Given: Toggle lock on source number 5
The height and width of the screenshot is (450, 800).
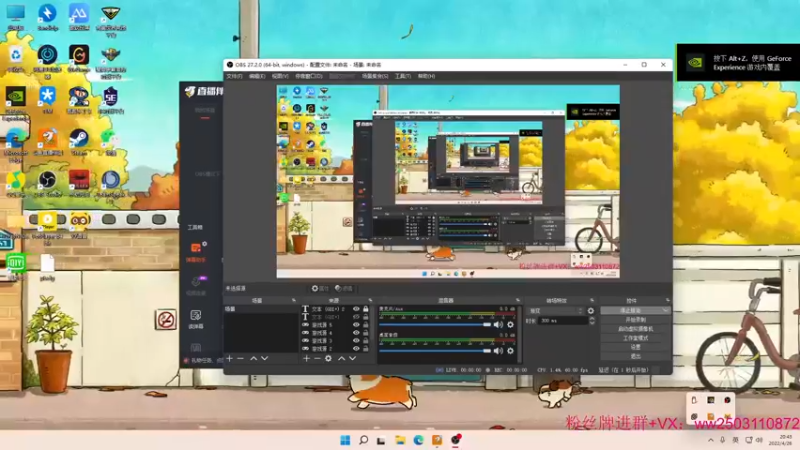Looking at the screenshot, I should click(365, 324).
